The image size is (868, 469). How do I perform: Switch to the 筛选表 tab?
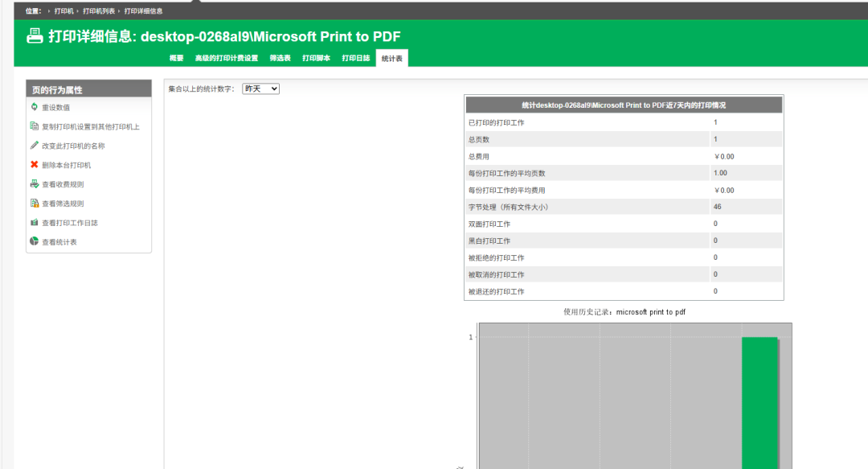pos(280,58)
